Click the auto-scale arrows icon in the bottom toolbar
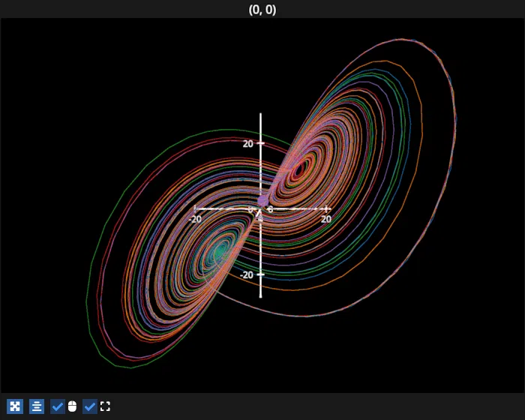 [15, 406]
